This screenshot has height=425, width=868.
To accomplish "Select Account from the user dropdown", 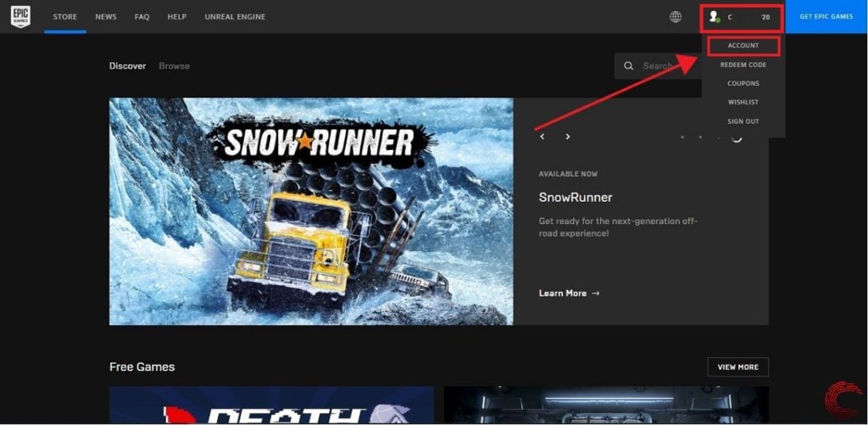I will point(743,46).
